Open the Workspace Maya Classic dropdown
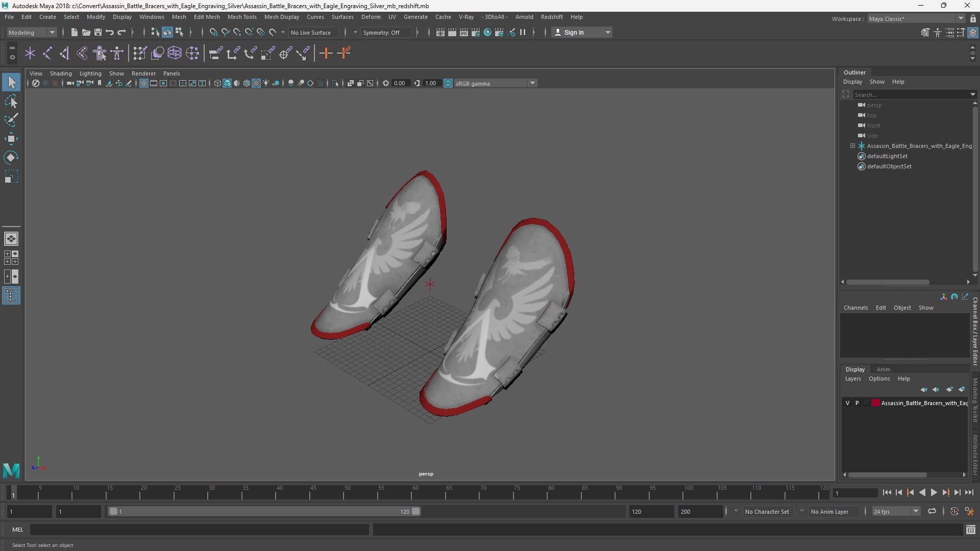The width and height of the screenshot is (980, 551). pos(916,18)
